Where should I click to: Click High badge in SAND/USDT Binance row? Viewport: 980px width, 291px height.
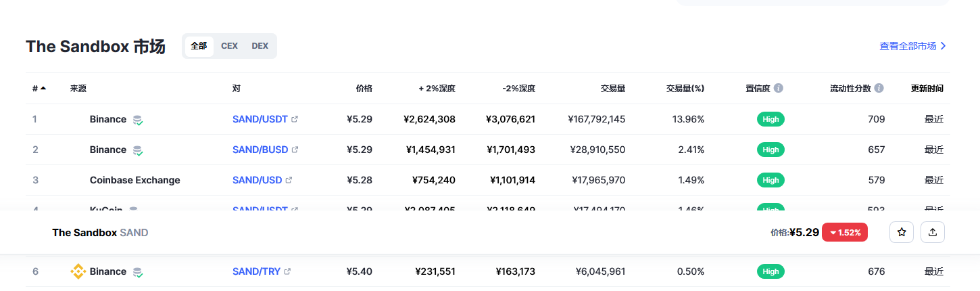[770, 119]
